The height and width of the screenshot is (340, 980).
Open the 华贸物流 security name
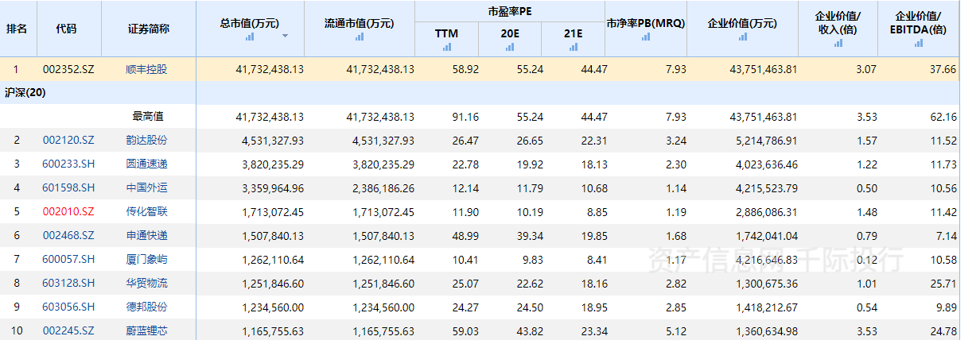[147, 284]
